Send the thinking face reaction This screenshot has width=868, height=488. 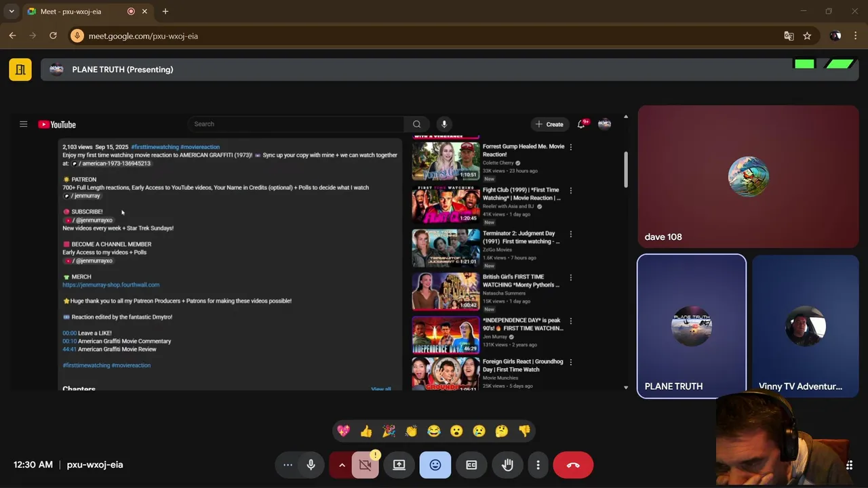click(501, 431)
